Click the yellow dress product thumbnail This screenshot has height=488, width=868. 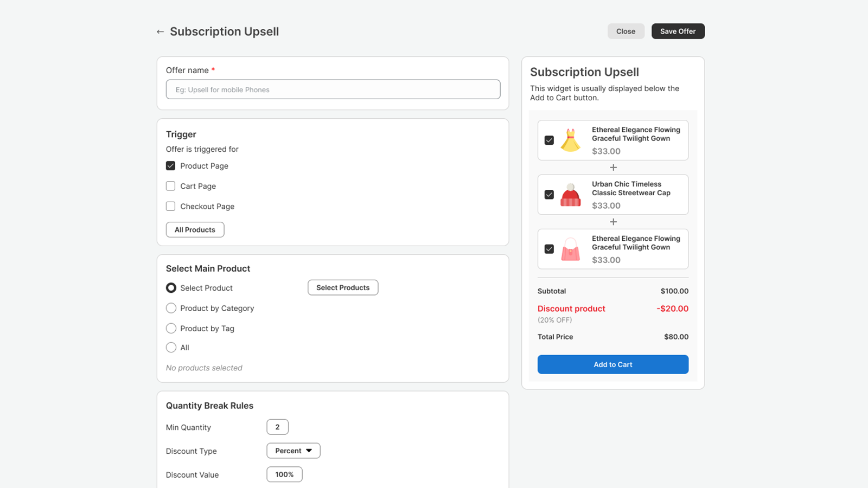tap(570, 140)
